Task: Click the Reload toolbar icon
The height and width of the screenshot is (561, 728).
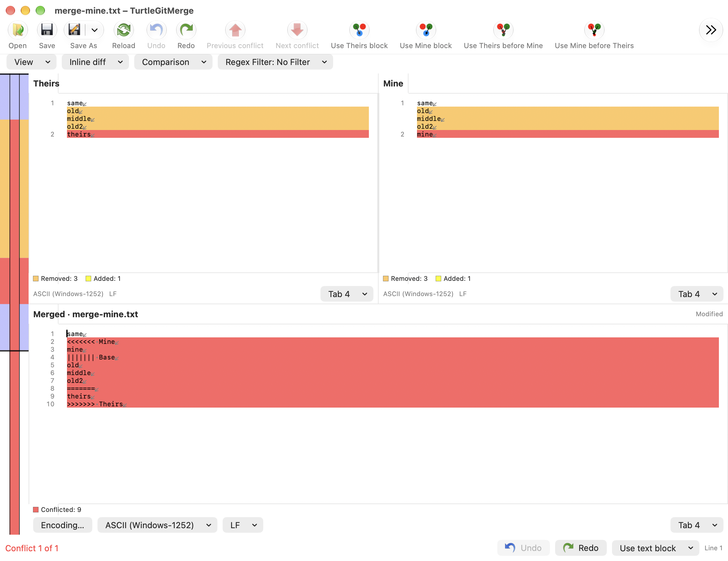Action: point(124,30)
